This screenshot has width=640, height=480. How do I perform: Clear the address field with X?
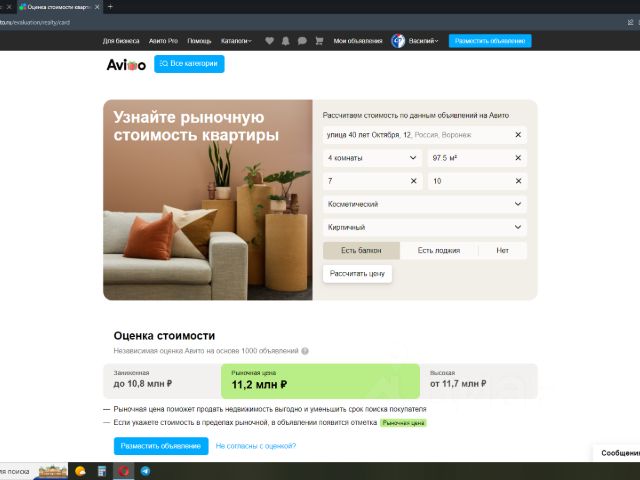(x=518, y=135)
